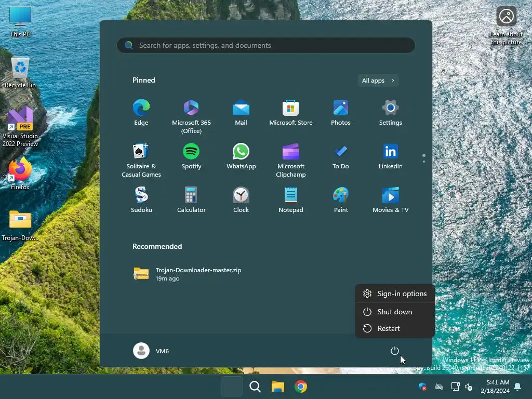Open the Clock app
This screenshot has height=399, width=532.
click(241, 200)
